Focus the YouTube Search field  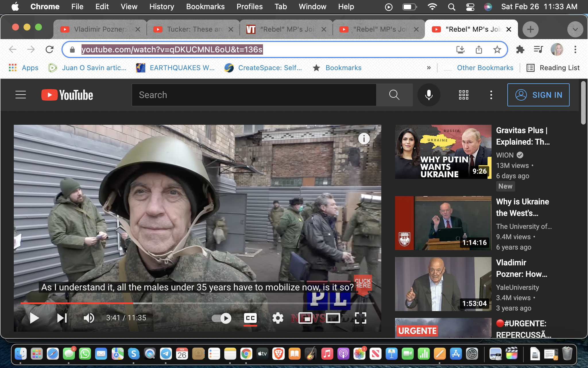[254, 95]
